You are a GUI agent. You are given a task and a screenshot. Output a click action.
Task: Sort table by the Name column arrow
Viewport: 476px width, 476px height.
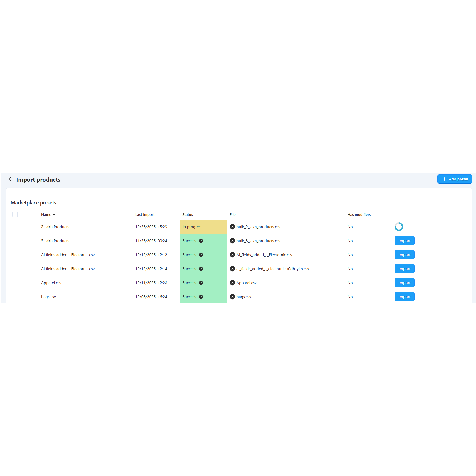click(54, 214)
